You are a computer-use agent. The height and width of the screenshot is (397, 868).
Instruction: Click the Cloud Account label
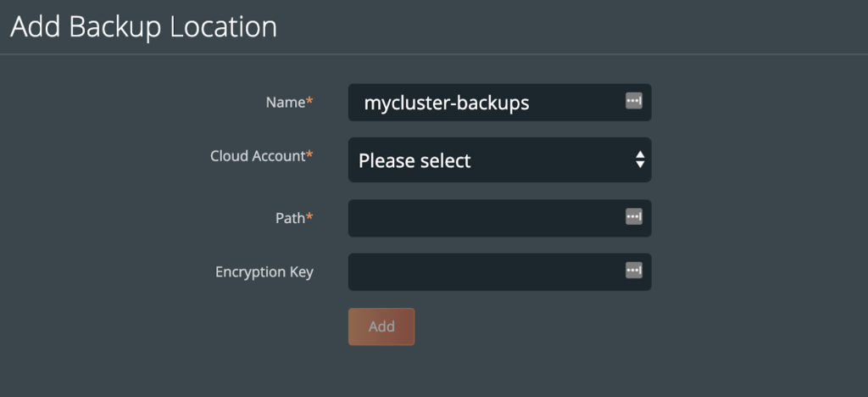[257, 156]
